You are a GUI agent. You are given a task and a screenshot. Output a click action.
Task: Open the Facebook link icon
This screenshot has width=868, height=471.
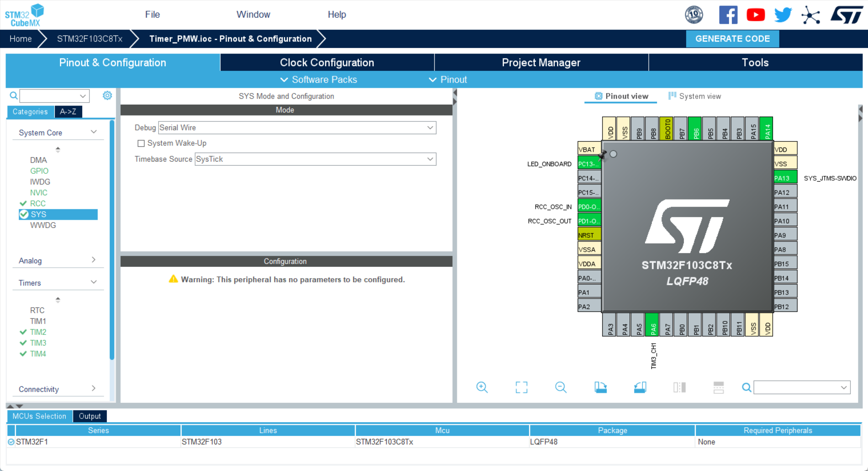728,15
